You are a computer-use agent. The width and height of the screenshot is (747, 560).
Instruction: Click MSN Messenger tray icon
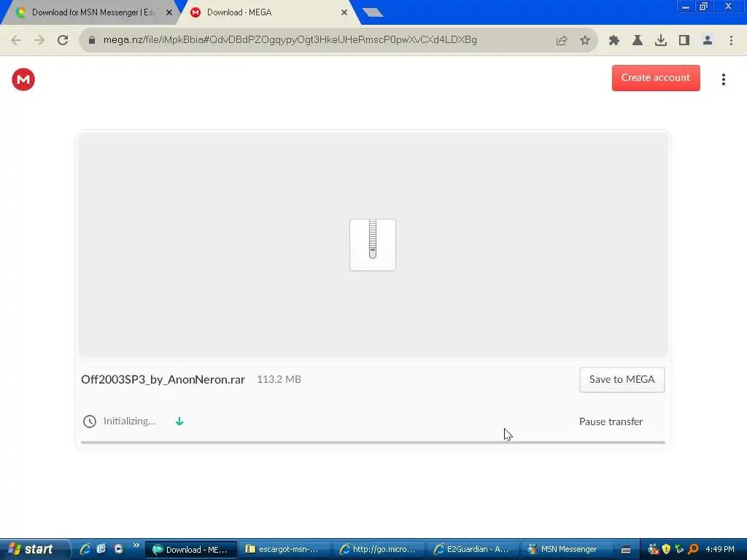[x=653, y=549]
